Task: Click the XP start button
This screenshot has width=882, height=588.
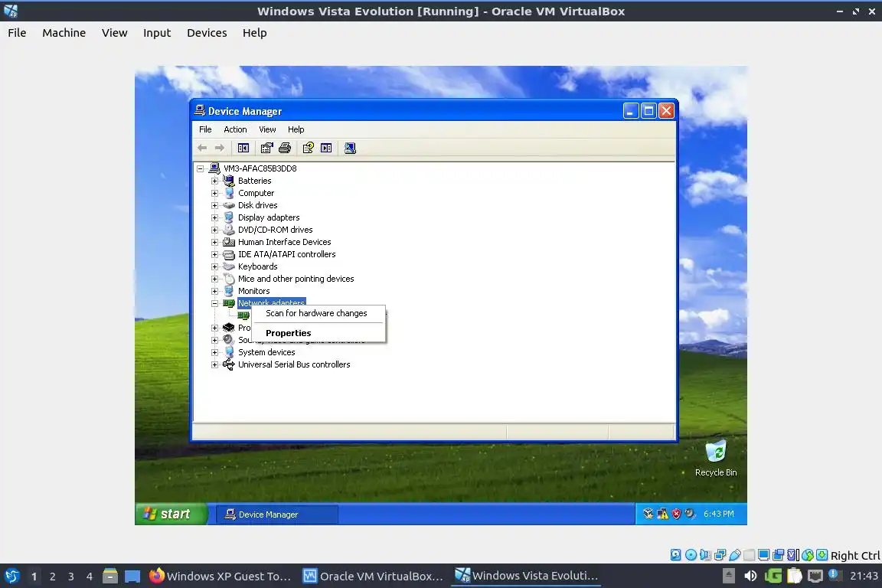Action: [x=171, y=514]
